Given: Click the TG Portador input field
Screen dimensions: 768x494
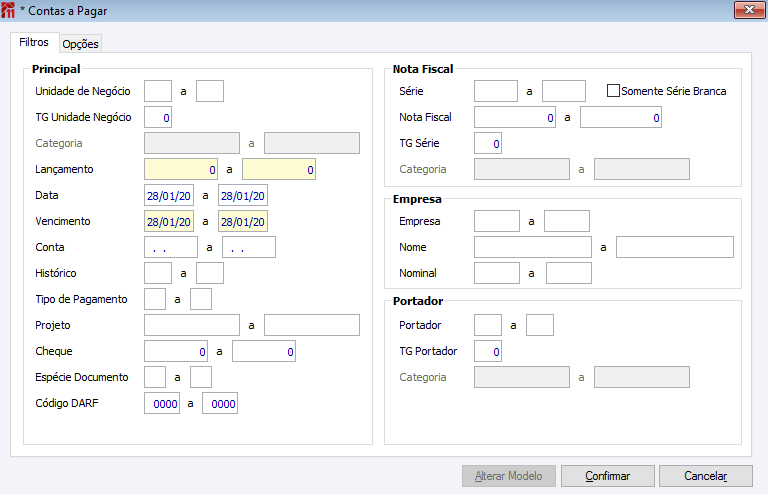Looking at the screenshot, I should tap(488, 351).
